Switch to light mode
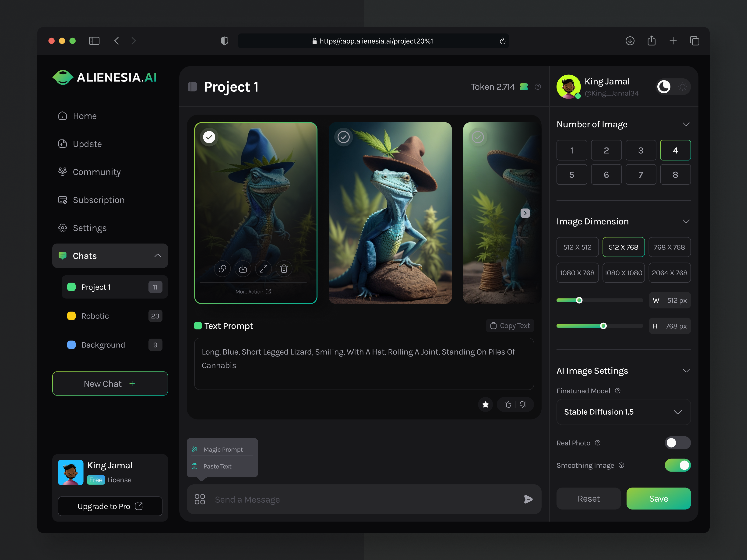The width and height of the screenshot is (747, 560). coord(683,87)
